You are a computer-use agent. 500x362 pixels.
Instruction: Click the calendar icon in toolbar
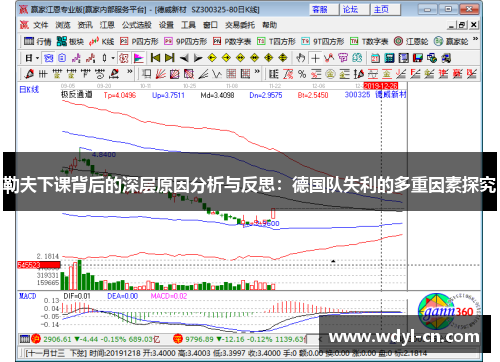375,58
